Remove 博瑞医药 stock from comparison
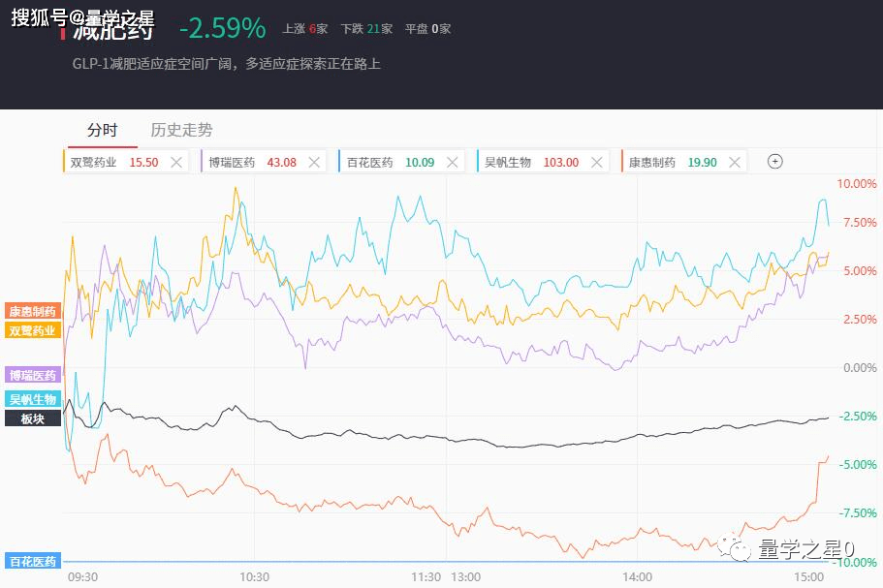Screen dimensions: 883x588 point(315,163)
